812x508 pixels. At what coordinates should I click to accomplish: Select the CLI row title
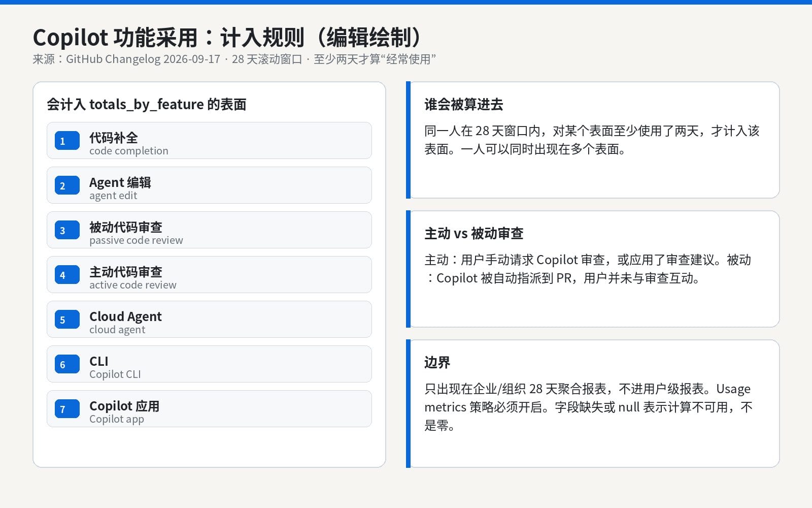[99, 361]
